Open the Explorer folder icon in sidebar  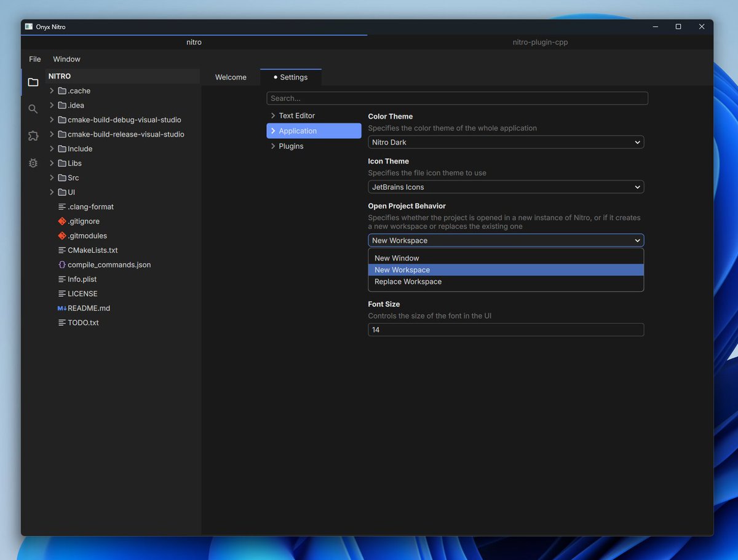pyautogui.click(x=33, y=82)
